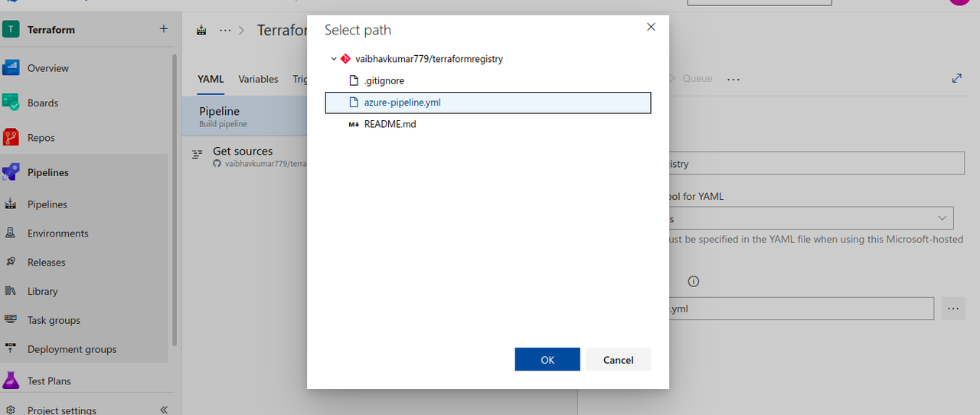The image size is (980, 415).
Task: Cancel the Select path dialog
Action: (x=618, y=360)
